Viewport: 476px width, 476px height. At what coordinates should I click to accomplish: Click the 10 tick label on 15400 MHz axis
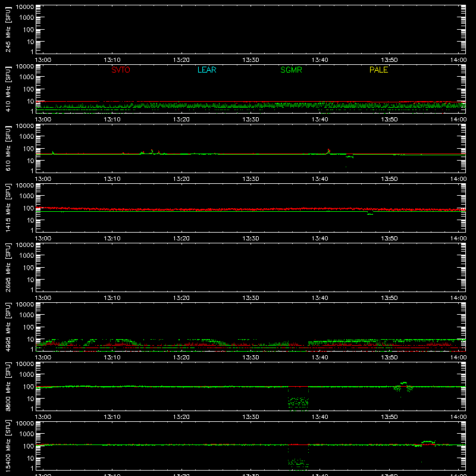click(30, 458)
